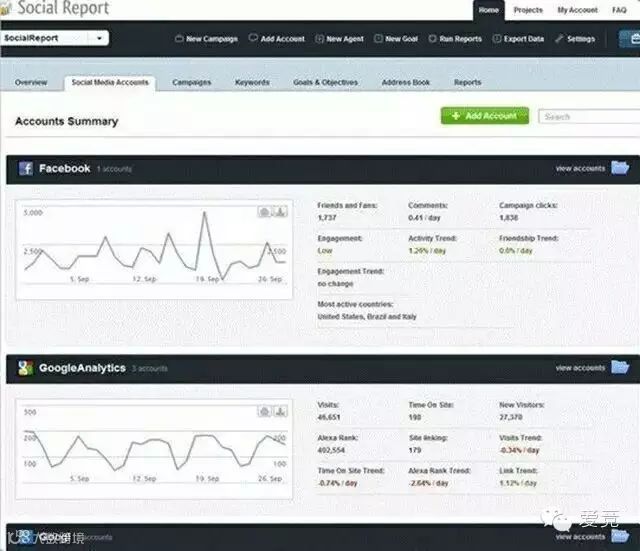
Task: Click the Facebook logo icon
Action: pyautogui.click(x=26, y=168)
